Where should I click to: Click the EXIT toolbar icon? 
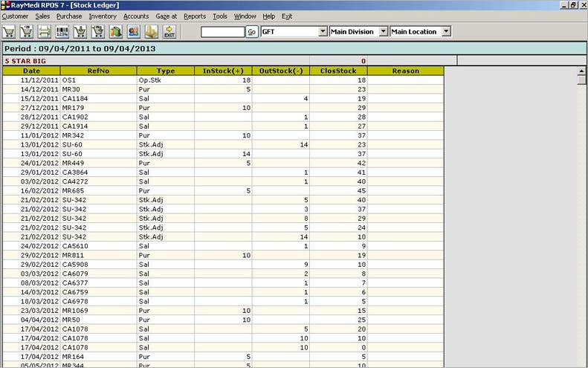pyautogui.click(x=169, y=32)
